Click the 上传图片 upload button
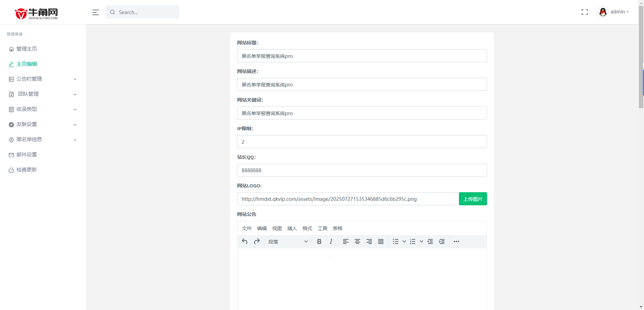Screen dimensions: 644x310 tap(473, 199)
